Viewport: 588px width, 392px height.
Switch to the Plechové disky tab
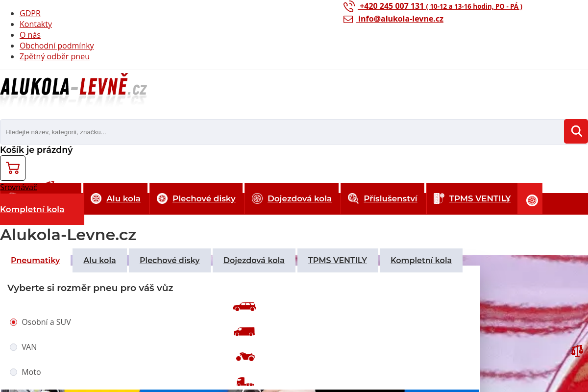tap(170, 260)
